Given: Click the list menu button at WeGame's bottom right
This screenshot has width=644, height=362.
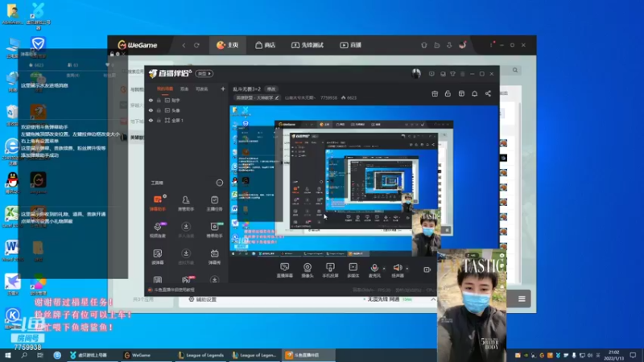Looking at the screenshot, I should click(522, 298).
